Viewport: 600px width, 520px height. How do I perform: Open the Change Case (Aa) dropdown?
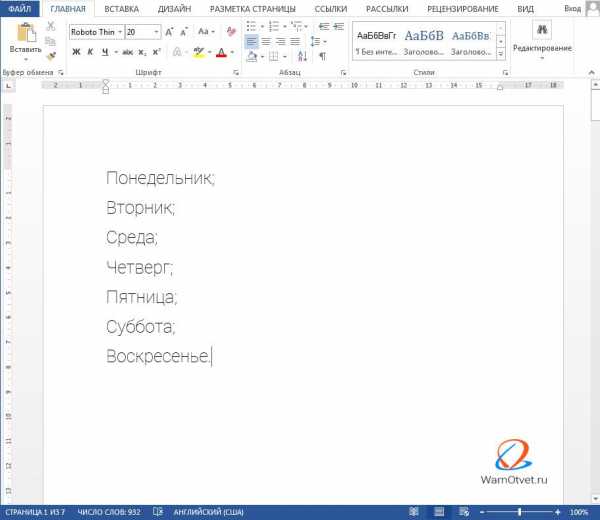(x=206, y=32)
